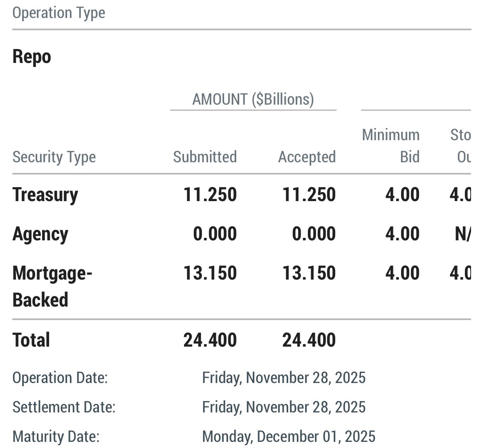Click the Operation Date label
The width and height of the screenshot is (478, 448).
(60, 378)
